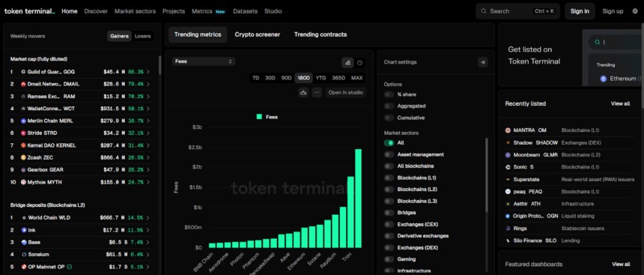This screenshot has width=644, height=275.
Task: Click the Guild of Guardians project icon
Action: tap(23, 71)
